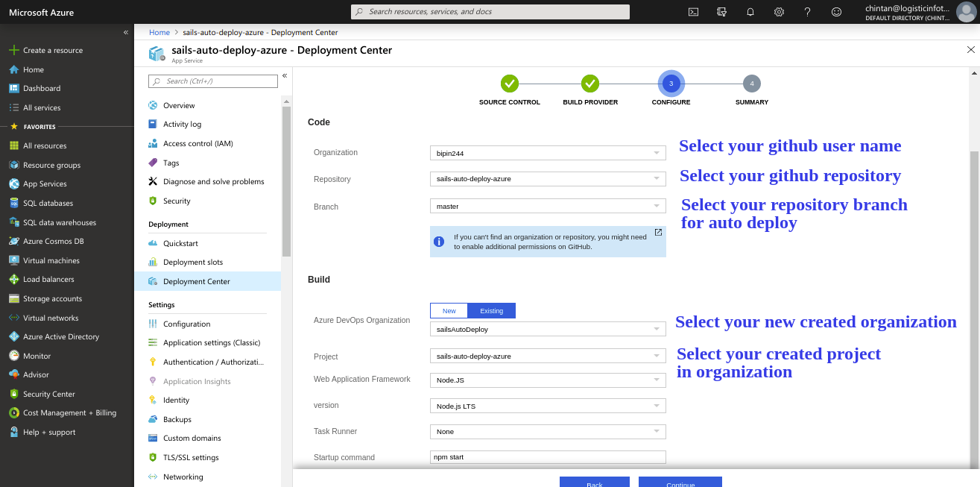Screen dimensions: 980x487
Task: Click the Summary step 4 circle
Action: click(x=752, y=84)
